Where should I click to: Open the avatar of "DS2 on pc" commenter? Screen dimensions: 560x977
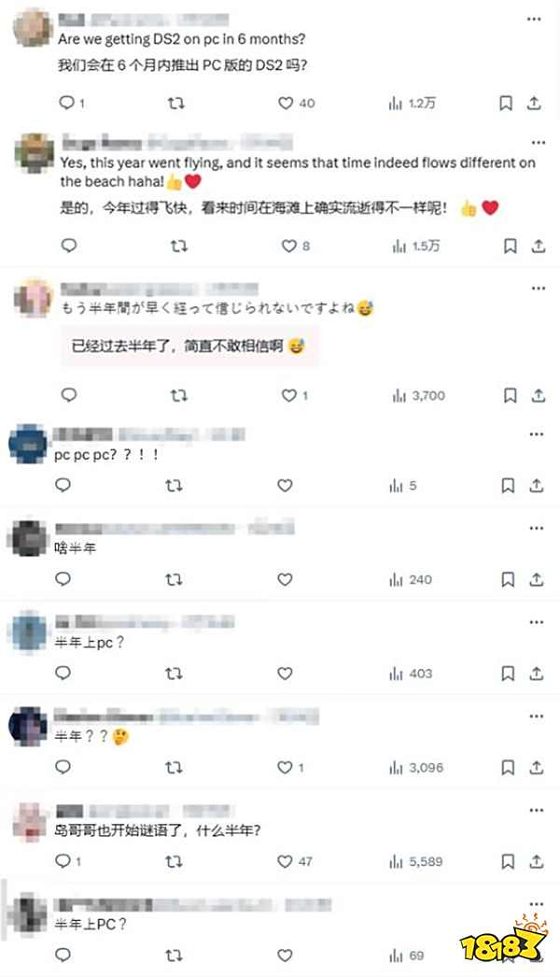point(33,29)
